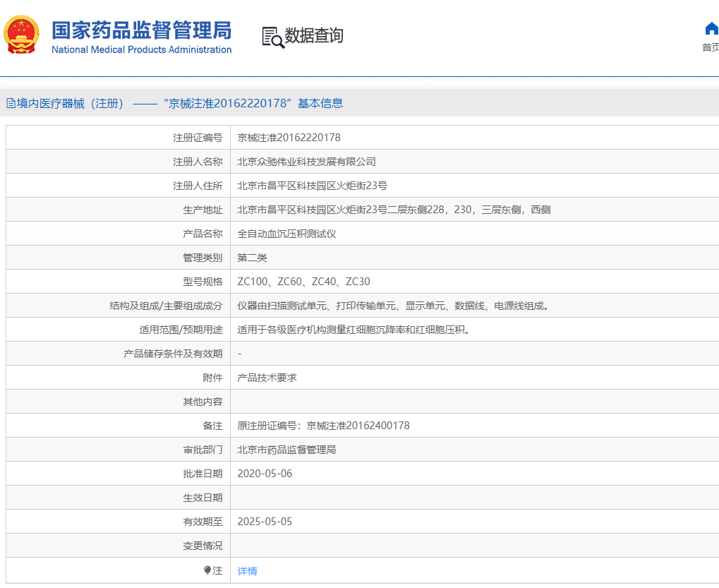
Task: Select product name 全自动血沉压积测试仪
Action: (x=286, y=234)
